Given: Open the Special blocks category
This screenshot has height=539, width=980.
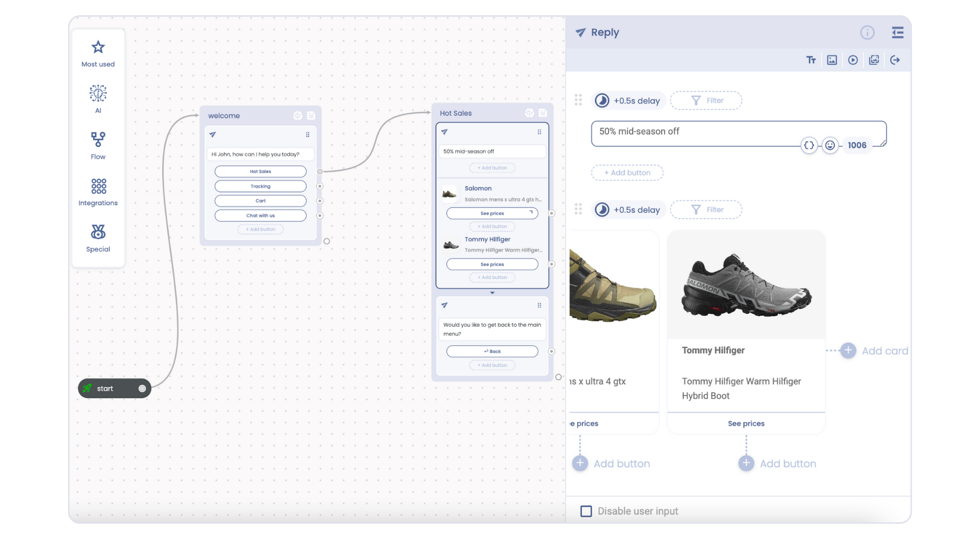Looking at the screenshot, I should tap(98, 238).
